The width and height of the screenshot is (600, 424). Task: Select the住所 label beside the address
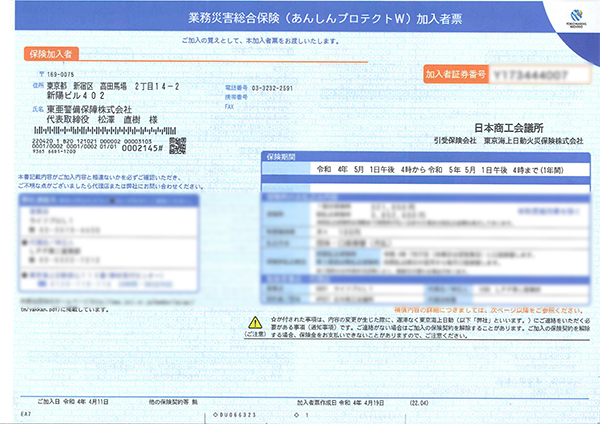[39, 86]
